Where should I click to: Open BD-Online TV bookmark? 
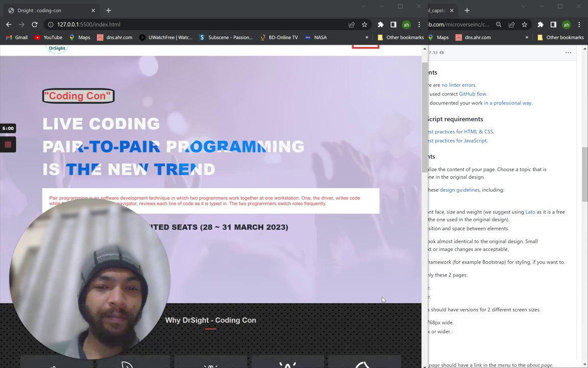pyautogui.click(x=279, y=37)
